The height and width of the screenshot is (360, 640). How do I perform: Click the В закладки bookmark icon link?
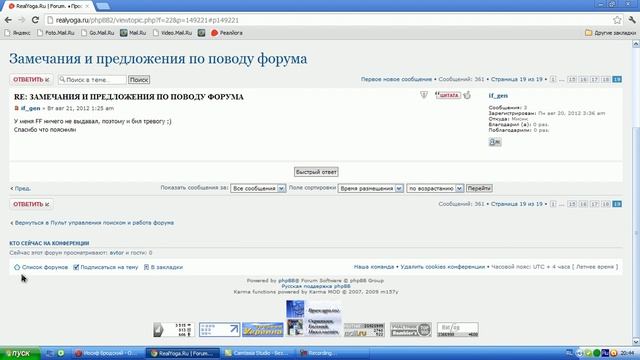(163, 267)
